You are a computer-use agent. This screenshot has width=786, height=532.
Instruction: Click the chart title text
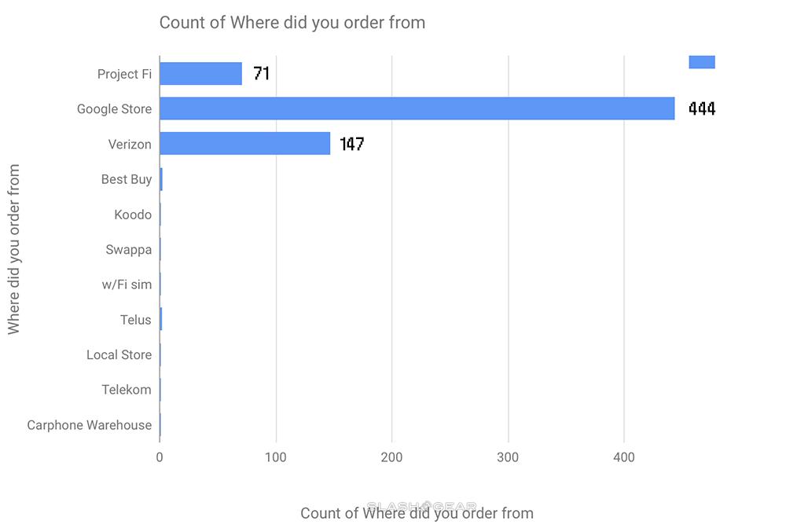coord(292,23)
